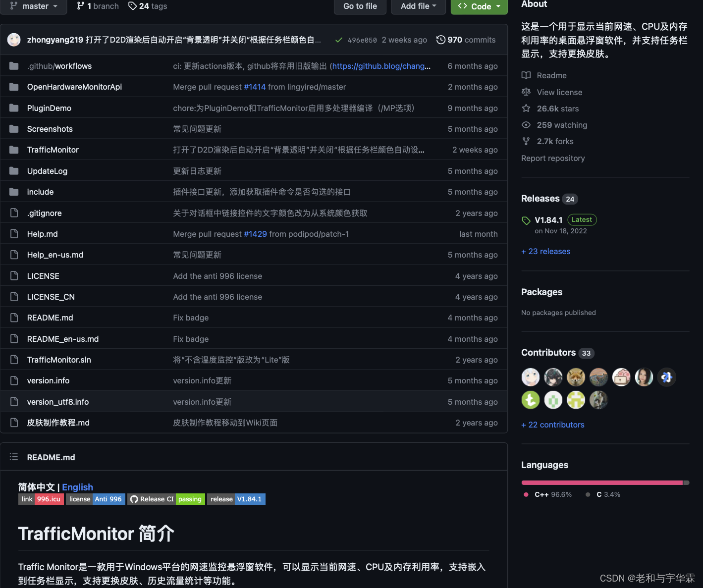Viewport: 703px width, 588px height.
Task: Switch README to English
Action: [77, 487]
